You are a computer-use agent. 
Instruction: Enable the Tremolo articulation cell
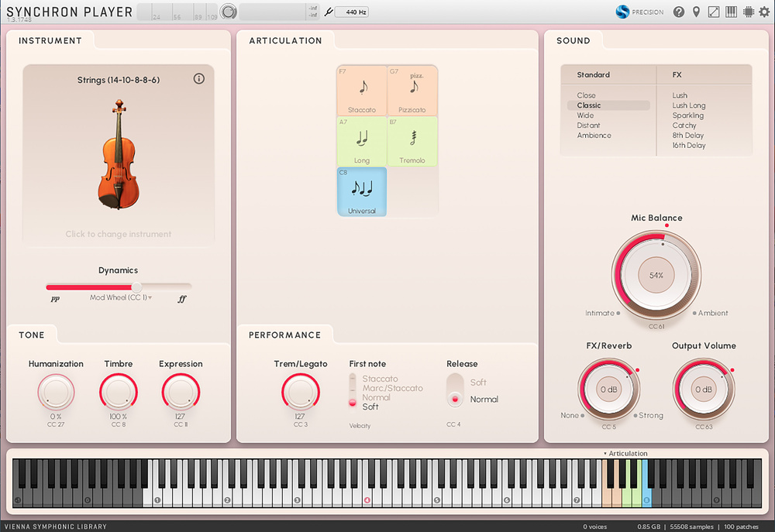[412, 141]
